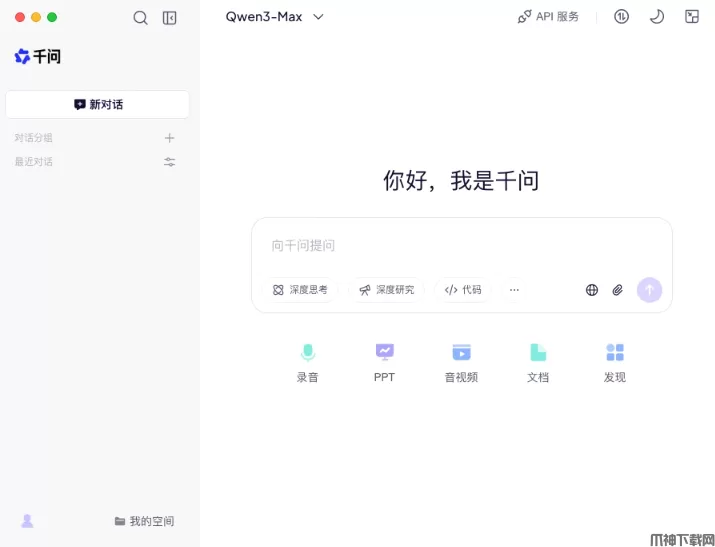
Task: Collapse the sidebar with the panel icon
Action: pyautogui.click(x=170, y=17)
